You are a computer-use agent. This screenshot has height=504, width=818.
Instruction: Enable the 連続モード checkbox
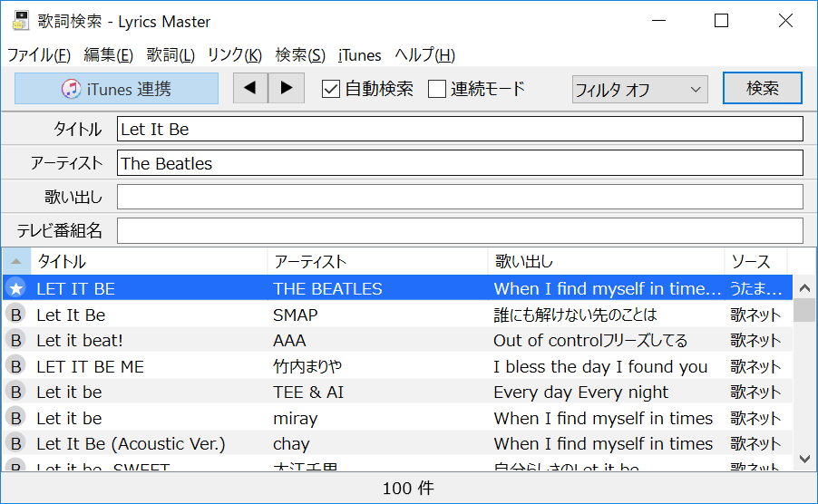tap(436, 89)
